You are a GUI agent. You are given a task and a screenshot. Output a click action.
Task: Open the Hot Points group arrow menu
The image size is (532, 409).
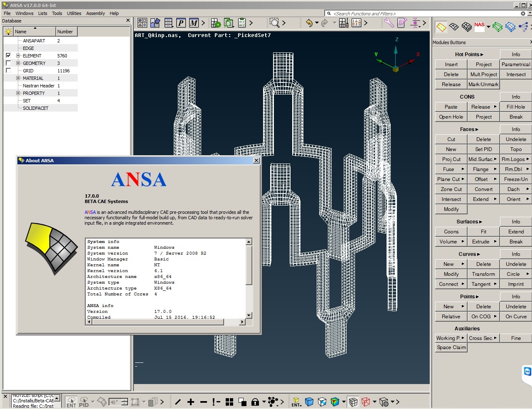pyautogui.click(x=482, y=55)
